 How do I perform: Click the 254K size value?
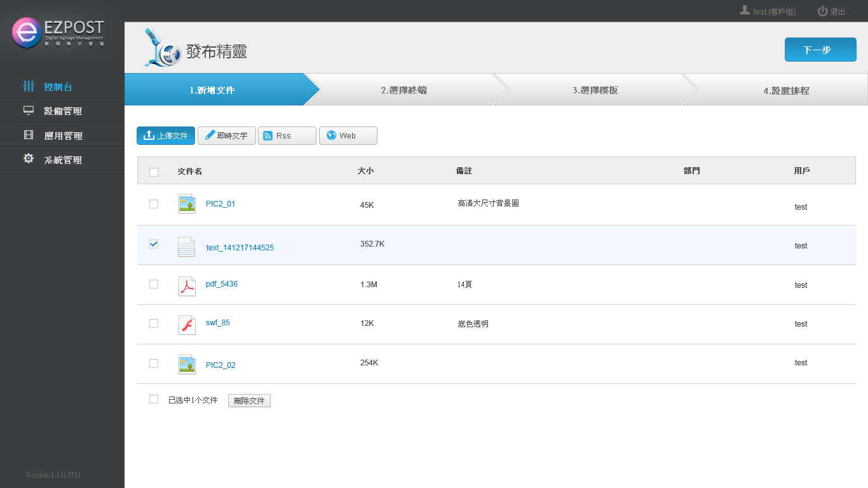pyautogui.click(x=369, y=363)
